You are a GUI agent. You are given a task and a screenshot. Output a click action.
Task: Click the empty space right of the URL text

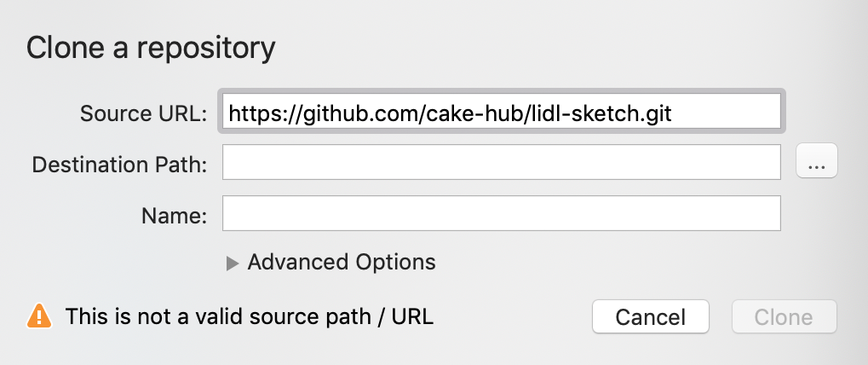tap(725, 112)
